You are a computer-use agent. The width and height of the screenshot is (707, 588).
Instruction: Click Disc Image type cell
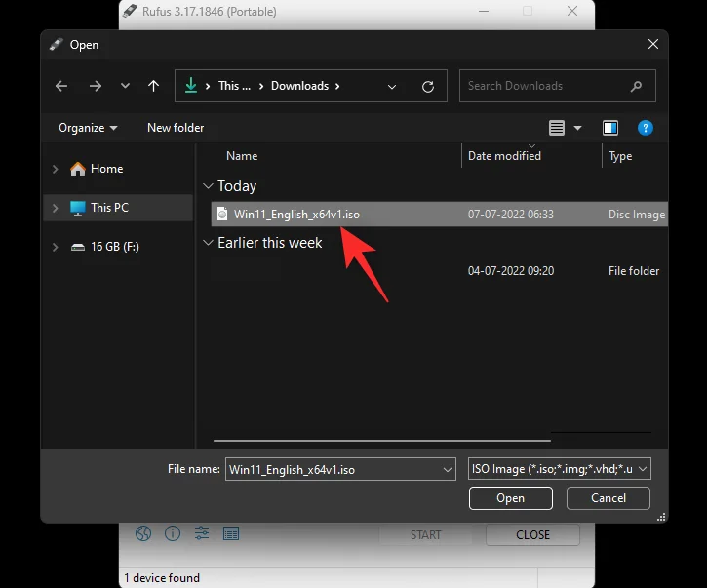click(637, 215)
